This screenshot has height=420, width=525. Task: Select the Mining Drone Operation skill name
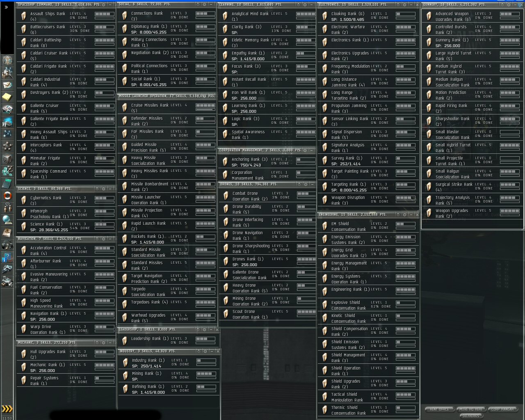tap(250, 301)
